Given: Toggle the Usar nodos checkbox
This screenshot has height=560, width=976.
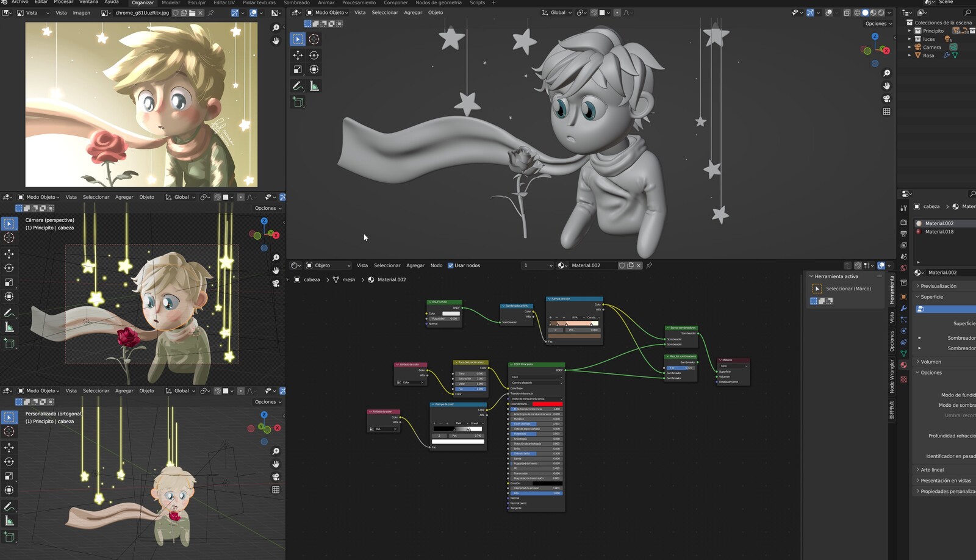Looking at the screenshot, I should [450, 265].
